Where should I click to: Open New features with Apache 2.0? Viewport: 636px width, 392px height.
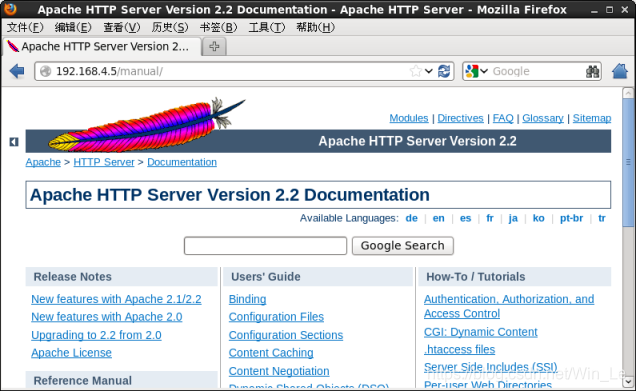[107, 317]
